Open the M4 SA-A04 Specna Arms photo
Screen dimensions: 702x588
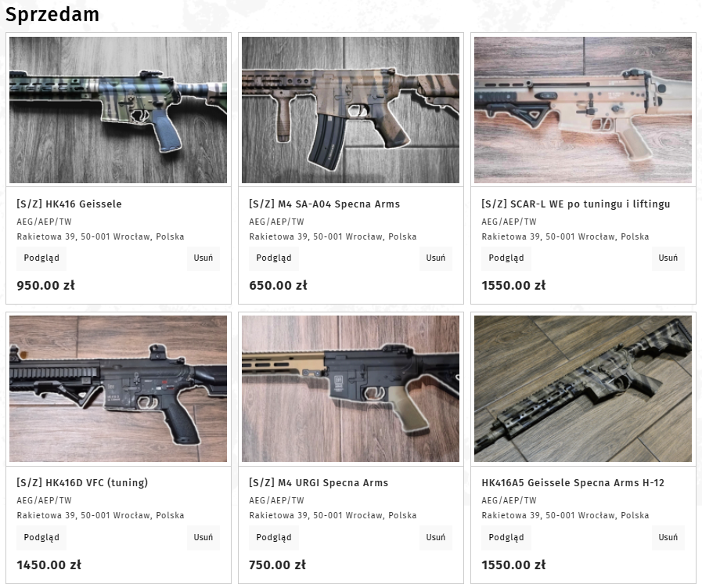[x=351, y=110]
